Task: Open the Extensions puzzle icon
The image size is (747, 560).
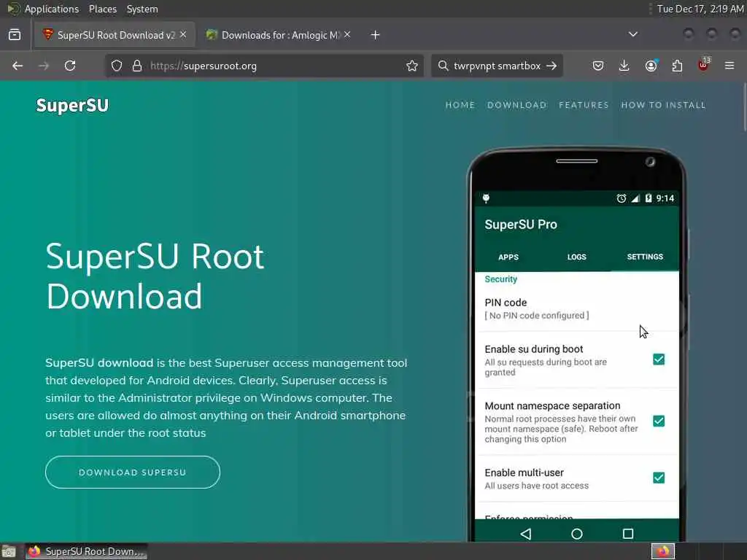Action: coord(677,66)
